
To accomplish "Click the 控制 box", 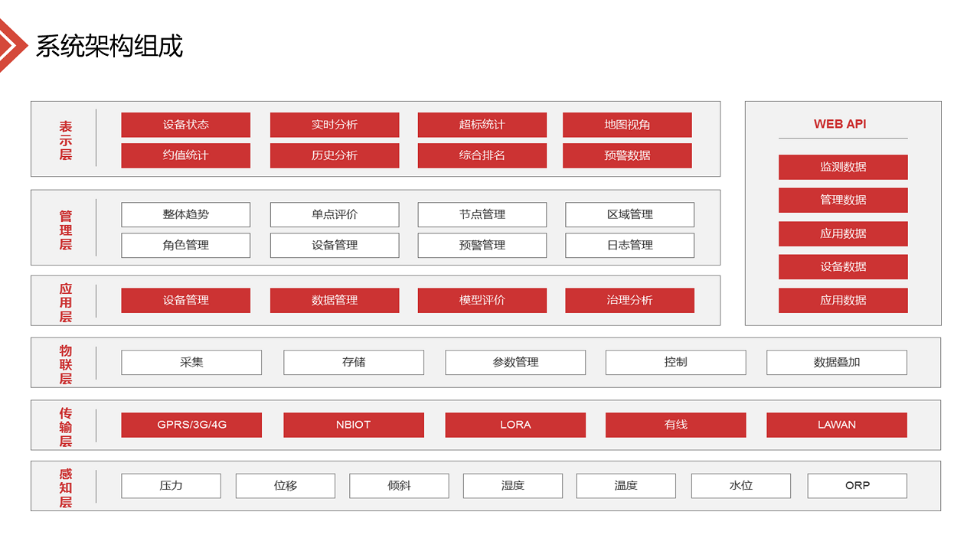I will pyautogui.click(x=676, y=362).
